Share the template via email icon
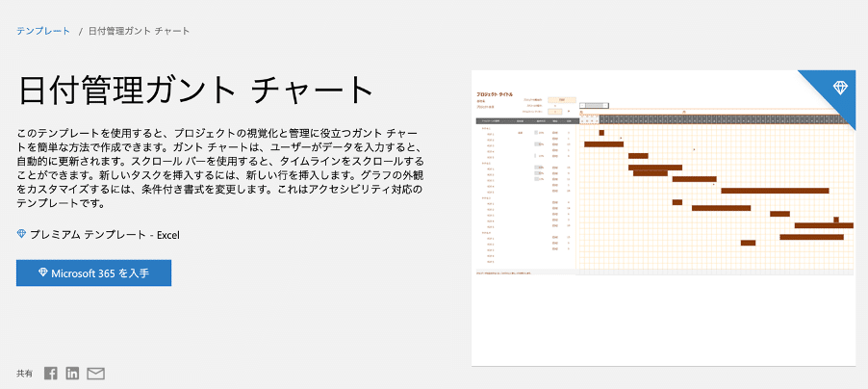The image size is (868, 389). click(x=96, y=374)
